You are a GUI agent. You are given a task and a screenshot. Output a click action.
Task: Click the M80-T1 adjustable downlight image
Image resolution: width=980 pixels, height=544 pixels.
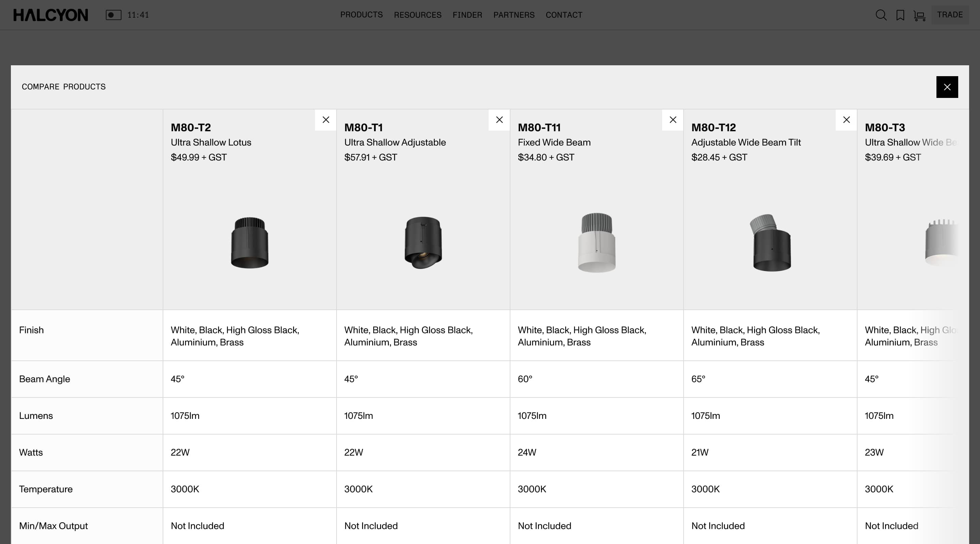click(x=423, y=242)
